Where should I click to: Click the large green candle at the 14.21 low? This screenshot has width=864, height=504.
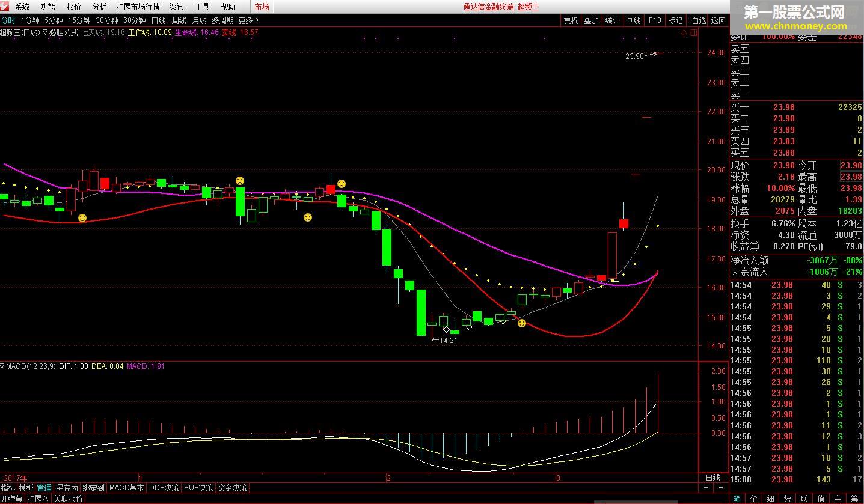[x=421, y=312]
